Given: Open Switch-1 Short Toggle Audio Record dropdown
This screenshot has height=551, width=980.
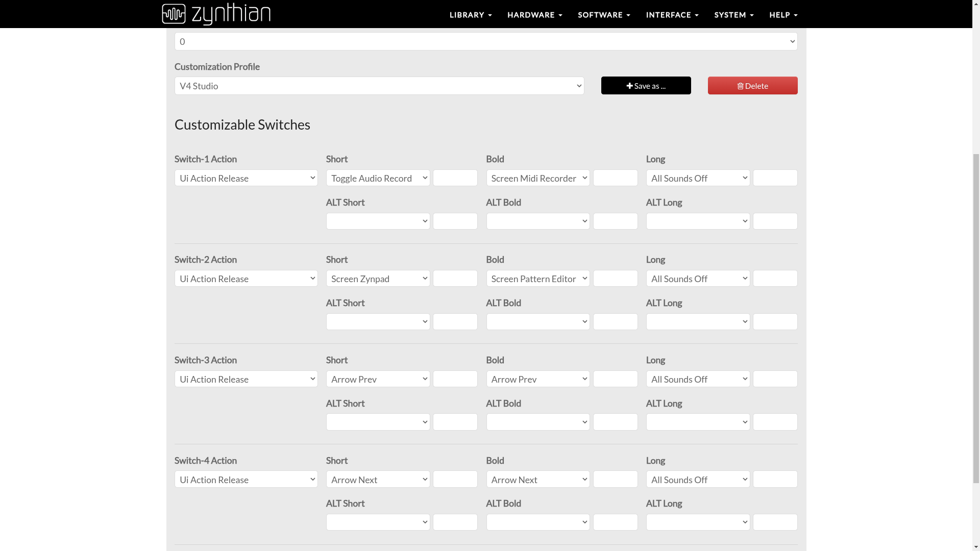Looking at the screenshot, I should click(378, 178).
